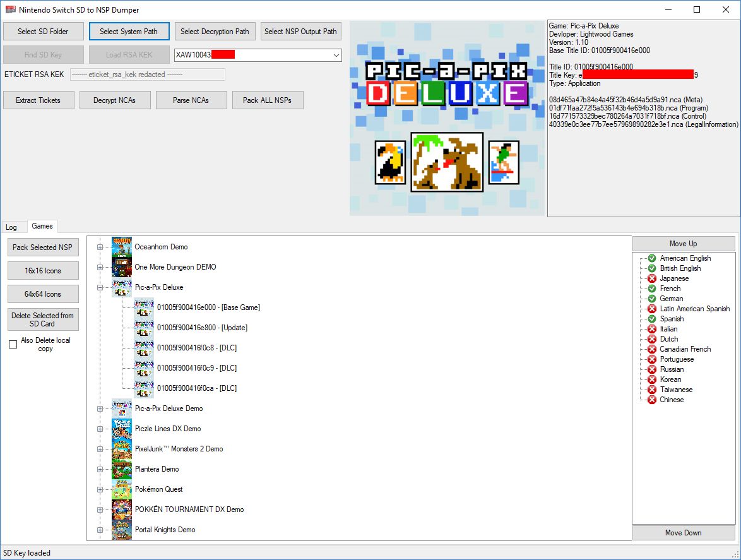741x560 pixels.
Task: Expand the Pokémon Quest node
Action: coord(100,489)
